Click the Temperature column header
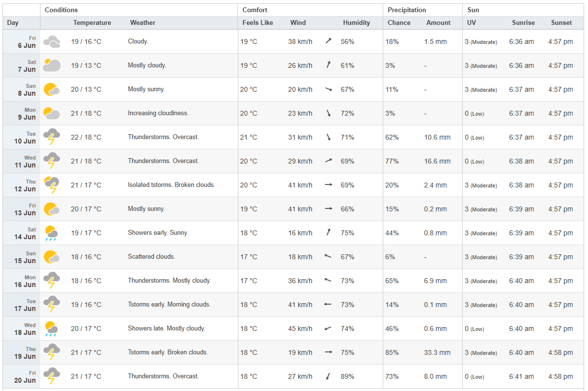 click(x=92, y=23)
